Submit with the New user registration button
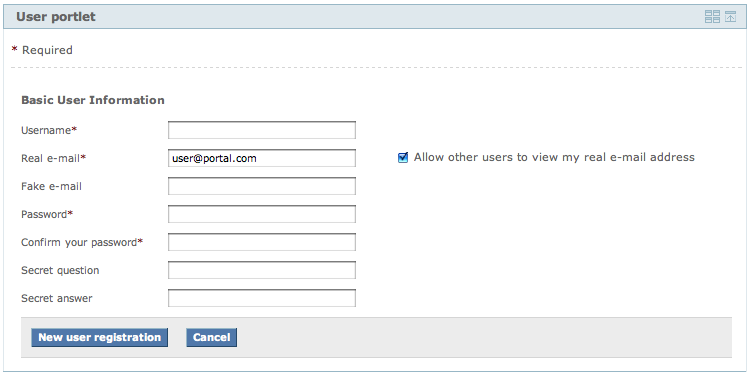 click(x=99, y=337)
